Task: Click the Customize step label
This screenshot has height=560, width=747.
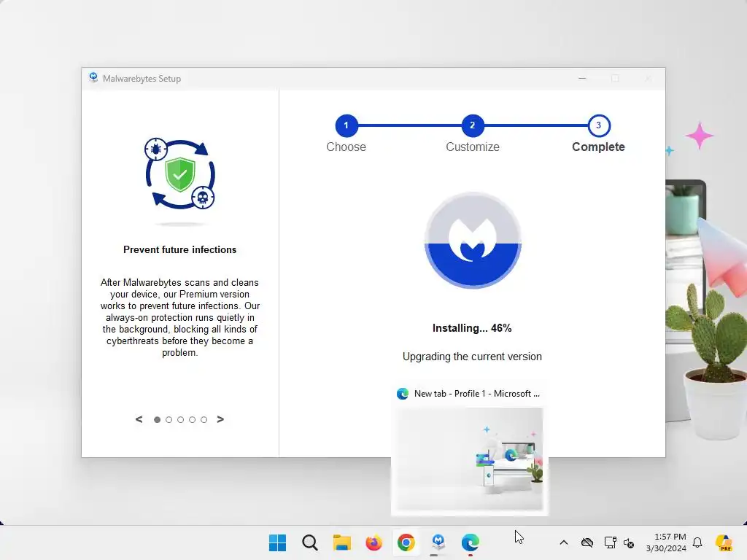Action: 473,147
